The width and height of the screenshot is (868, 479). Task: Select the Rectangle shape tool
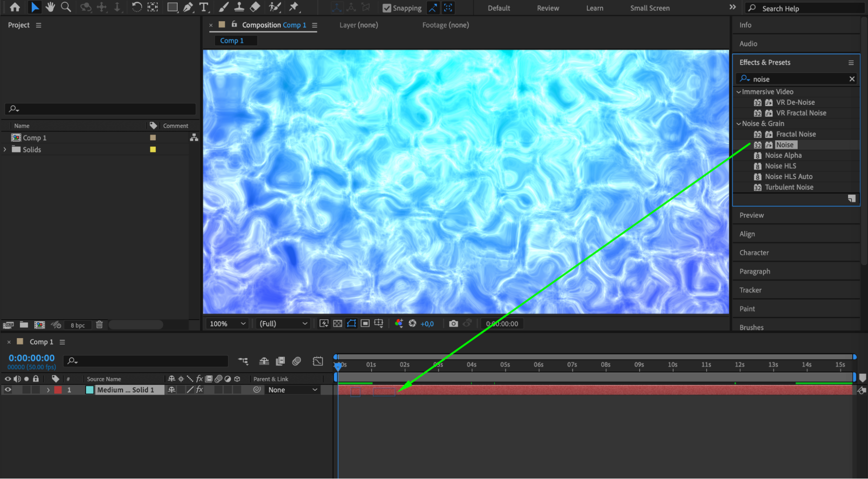pyautogui.click(x=172, y=7)
